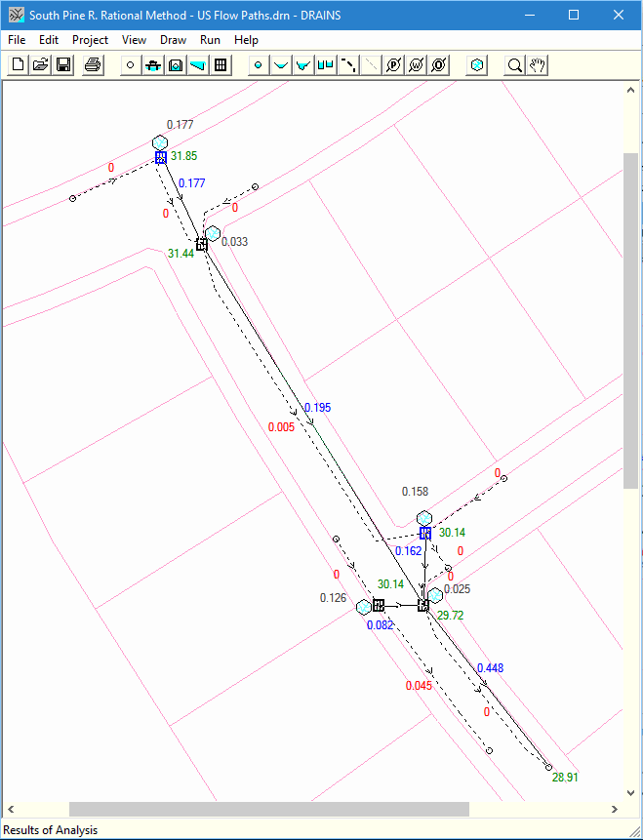Click the overflow value 0.005
Viewport: 643px width, 840px height.
tap(281, 427)
